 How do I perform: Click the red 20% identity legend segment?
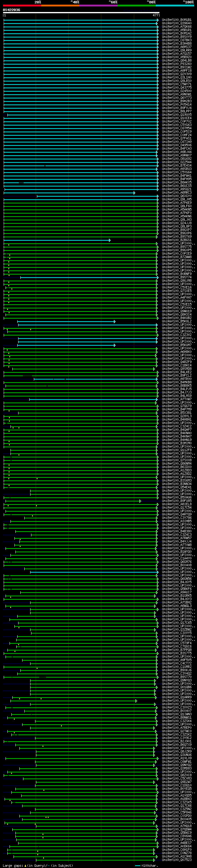point(22,6)
